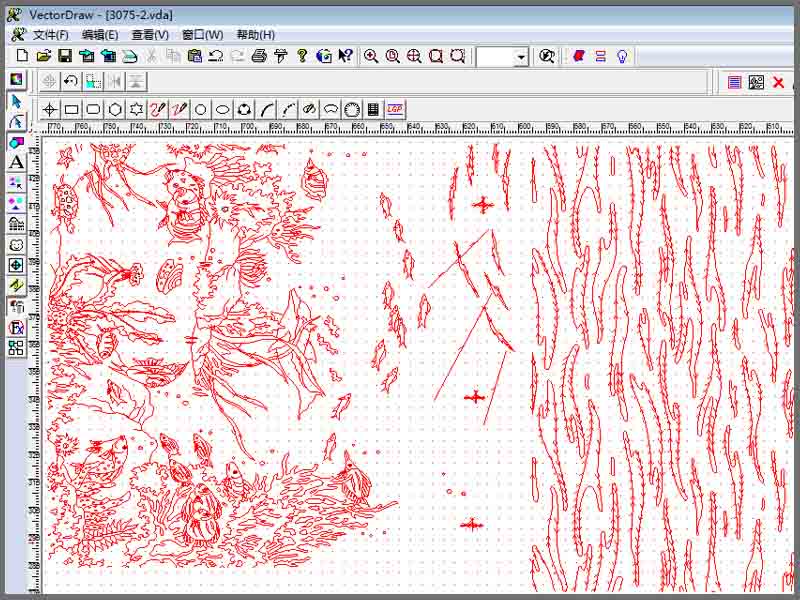
Task: Click the shapes group tool
Action: click(16, 142)
